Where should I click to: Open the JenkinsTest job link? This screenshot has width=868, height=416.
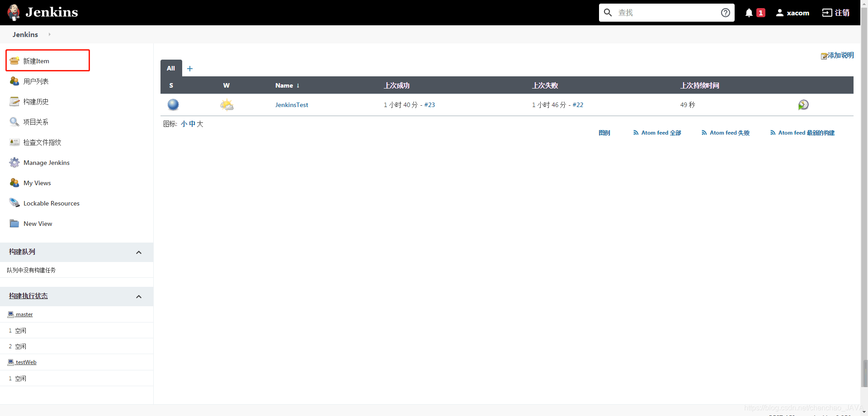pos(292,105)
